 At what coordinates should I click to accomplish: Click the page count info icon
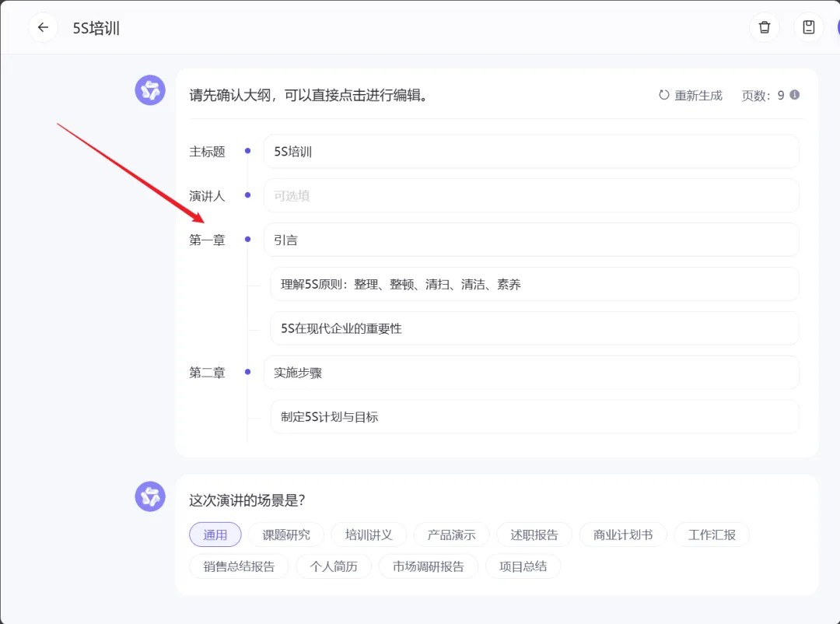[x=794, y=95]
